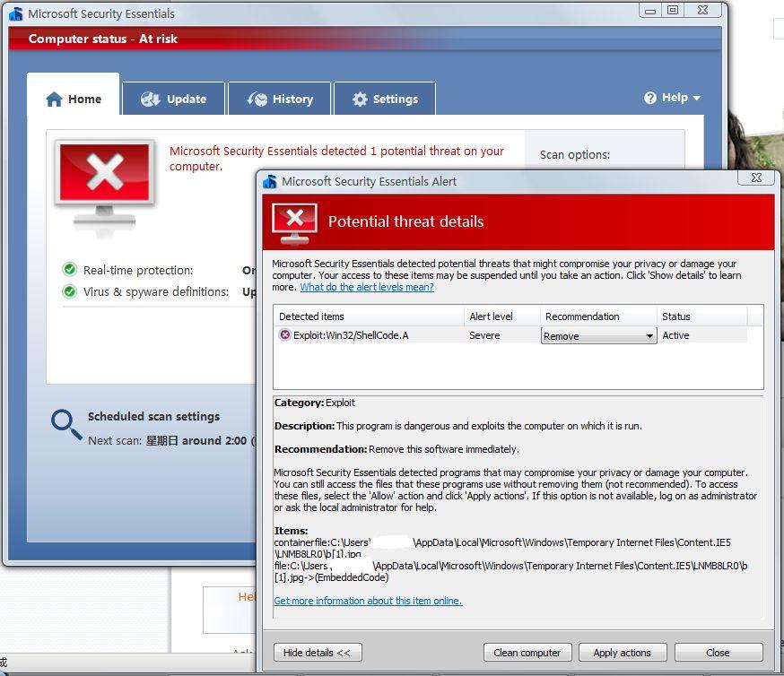Click the Hide details button

point(318,653)
